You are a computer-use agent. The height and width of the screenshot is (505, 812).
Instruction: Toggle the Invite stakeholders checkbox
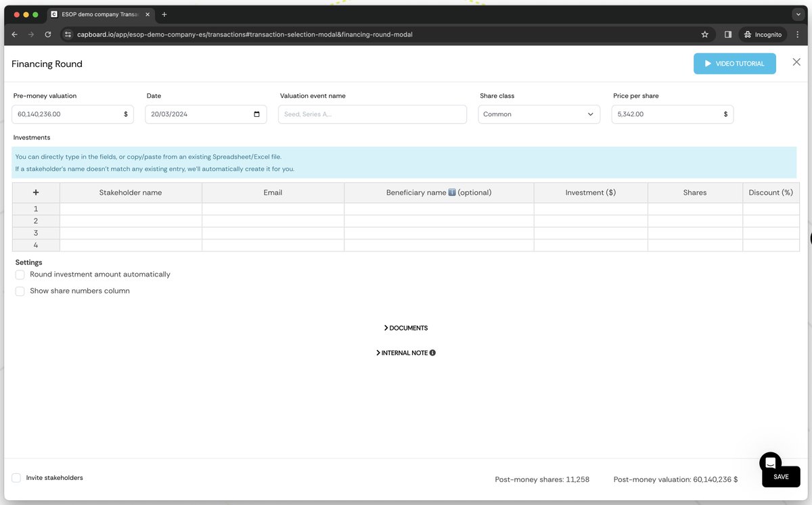click(x=16, y=477)
